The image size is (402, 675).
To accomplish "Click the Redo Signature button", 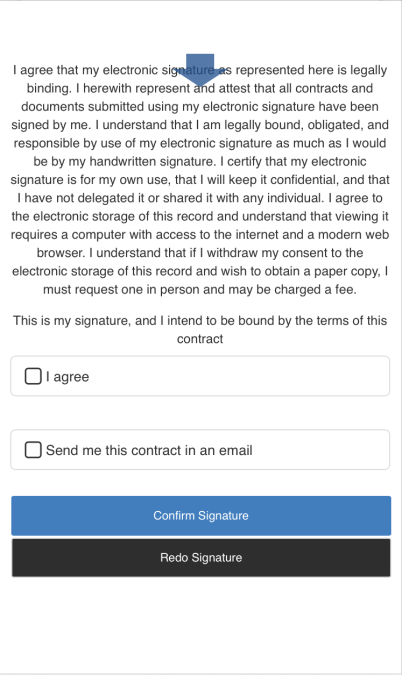I will pos(201,557).
